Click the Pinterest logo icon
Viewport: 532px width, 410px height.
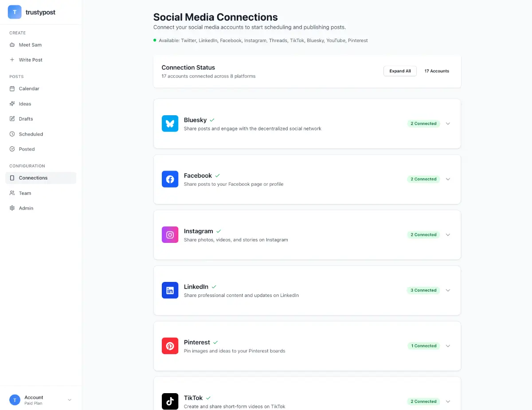(x=170, y=346)
